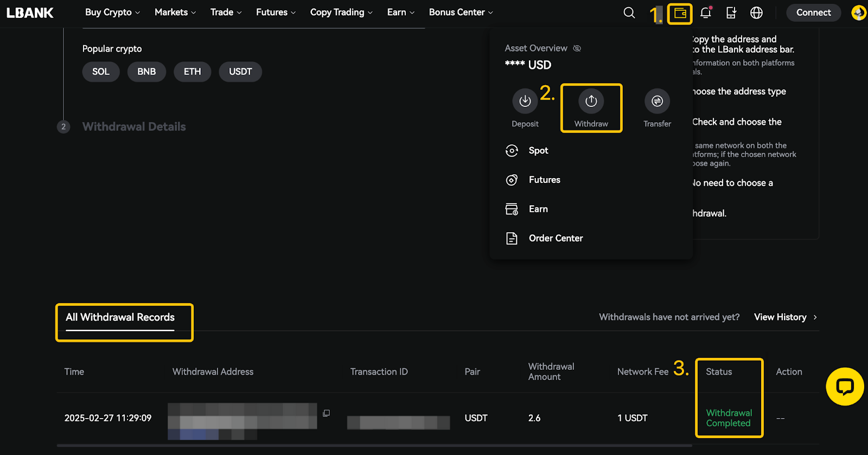The height and width of the screenshot is (455, 868).
Task: Expand the Earn top navigation menu
Action: pyautogui.click(x=400, y=12)
